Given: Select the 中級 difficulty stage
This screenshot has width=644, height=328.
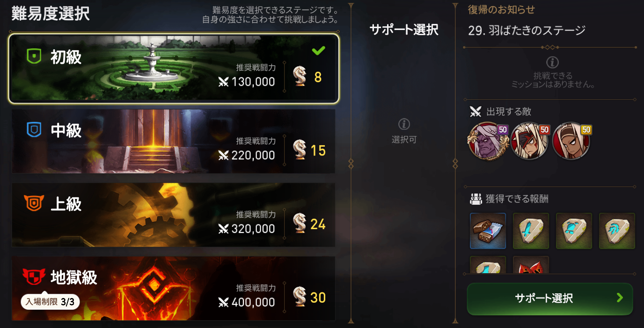Looking at the screenshot, I should pyautogui.click(x=174, y=142).
